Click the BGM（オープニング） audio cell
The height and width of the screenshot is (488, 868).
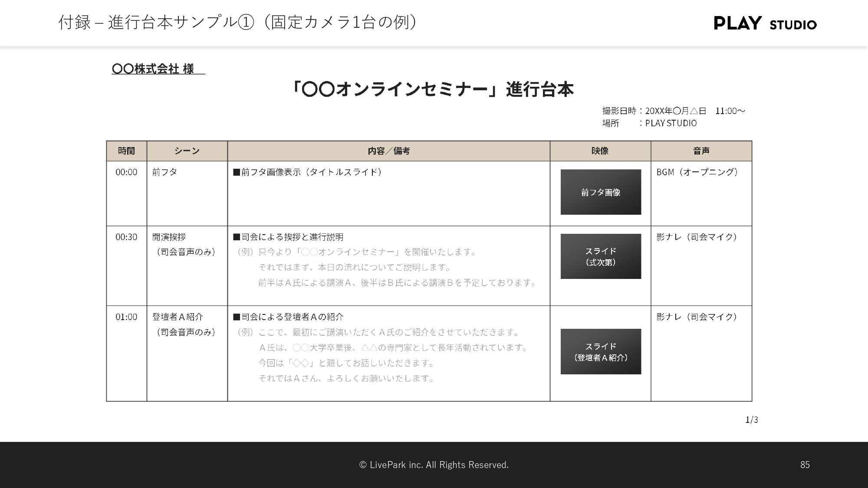pos(697,172)
